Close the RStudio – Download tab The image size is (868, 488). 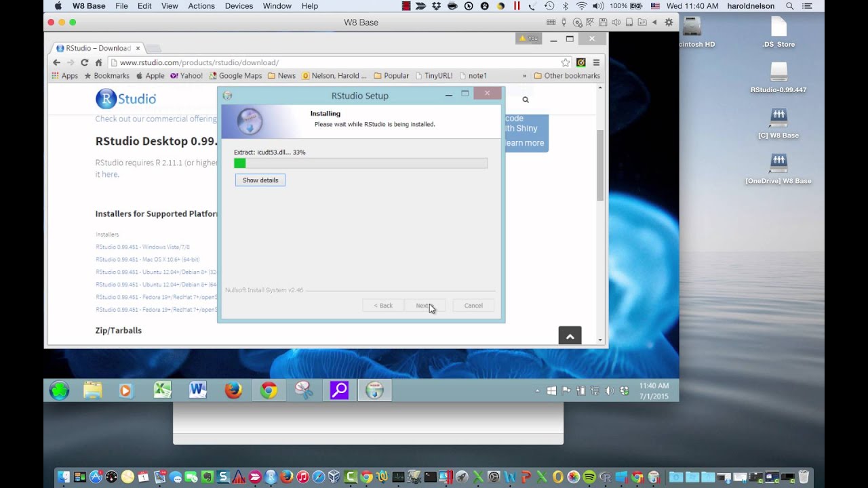[x=138, y=48]
